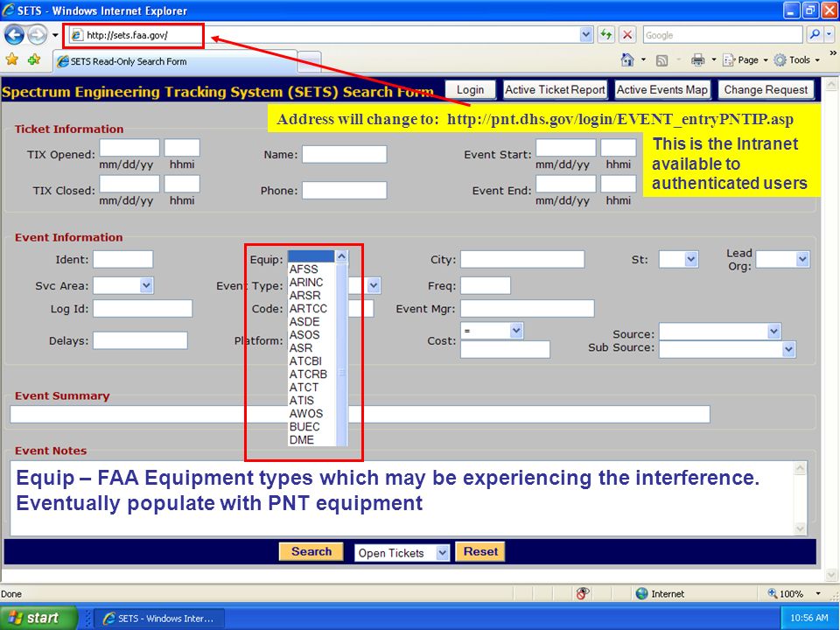This screenshot has width=840, height=630.
Task: Click the Google search box
Action: click(x=723, y=35)
